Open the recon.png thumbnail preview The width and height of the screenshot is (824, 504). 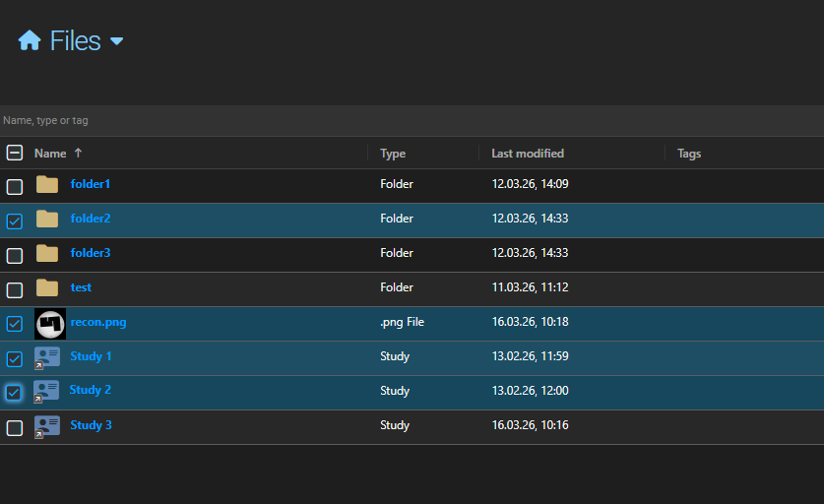[49, 324]
